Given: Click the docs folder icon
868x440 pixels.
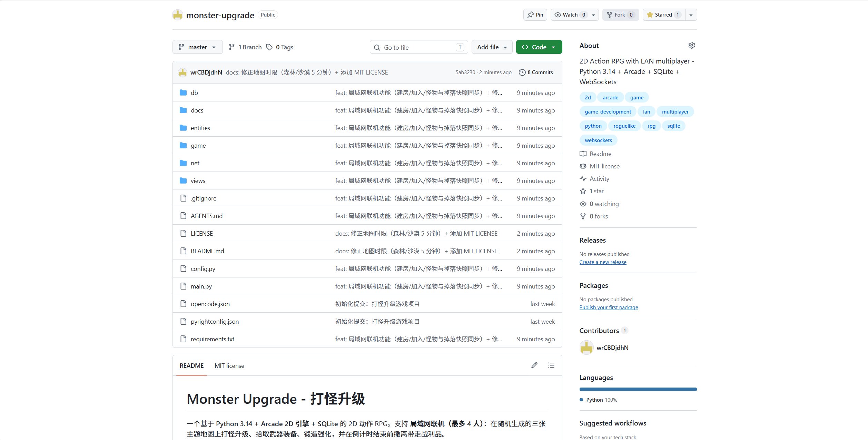Looking at the screenshot, I should click(x=183, y=110).
